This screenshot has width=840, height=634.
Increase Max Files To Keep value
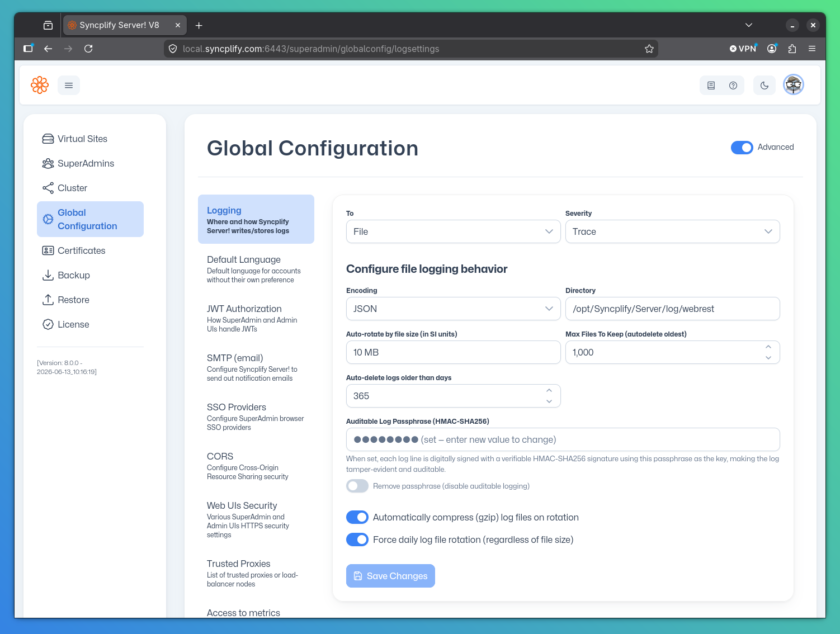[768, 347]
